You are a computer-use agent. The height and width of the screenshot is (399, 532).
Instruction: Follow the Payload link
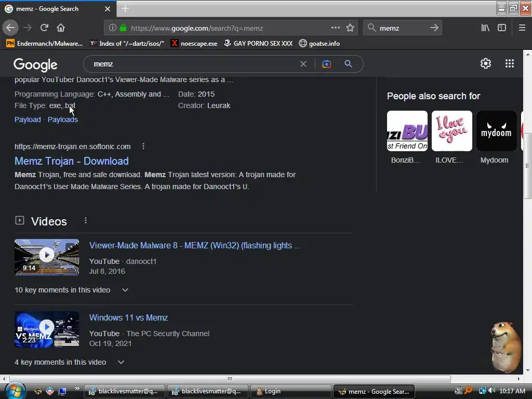click(x=28, y=119)
